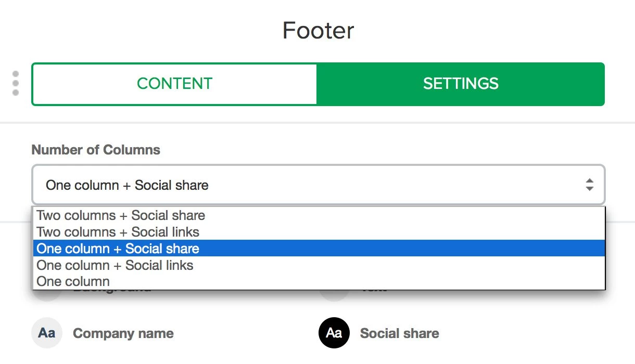
Task: Select "One column + Social links" option
Action: (115, 265)
